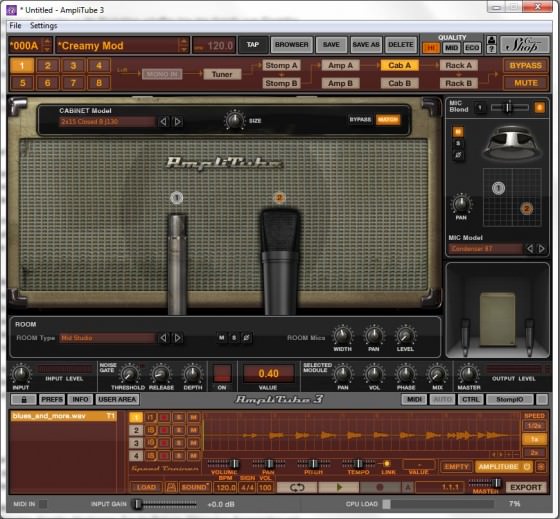Screen dimensions: 560x519
Task: Open the Tuner module
Action: pyautogui.click(x=222, y=74)
